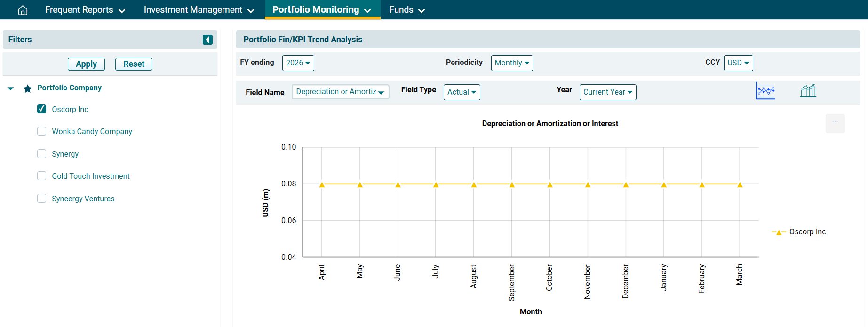Open the Field Name dropdown
Viewport: 868px width, 327px height.
click(340, 92)
